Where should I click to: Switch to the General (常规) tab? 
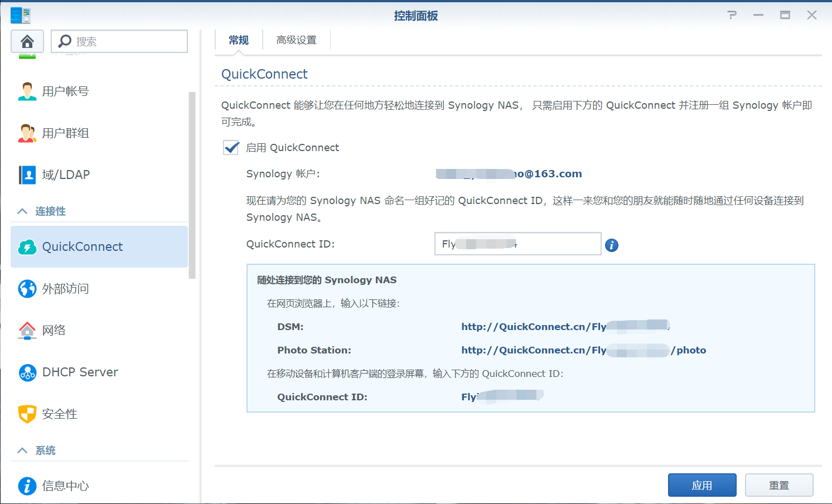pos(239,40)
